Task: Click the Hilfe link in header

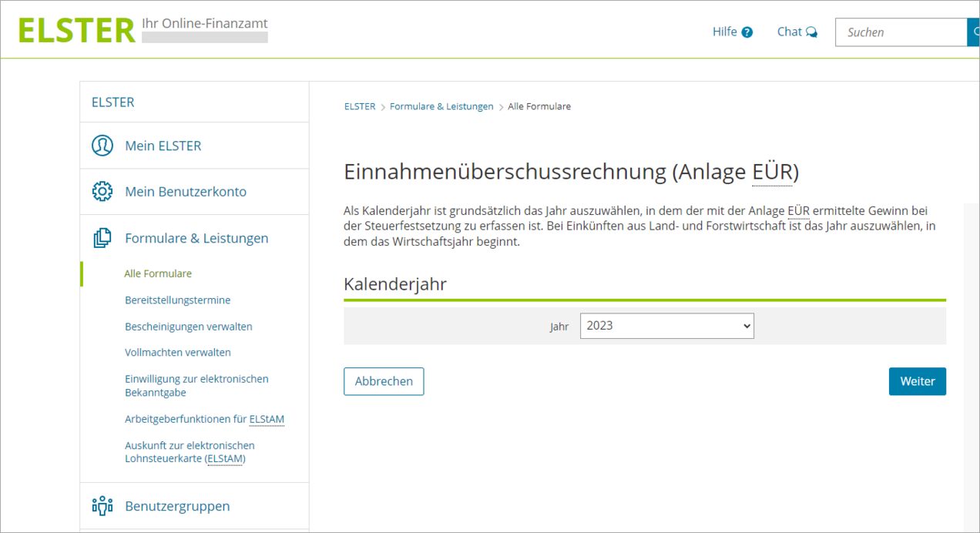Action: click(x=725, y=32)
